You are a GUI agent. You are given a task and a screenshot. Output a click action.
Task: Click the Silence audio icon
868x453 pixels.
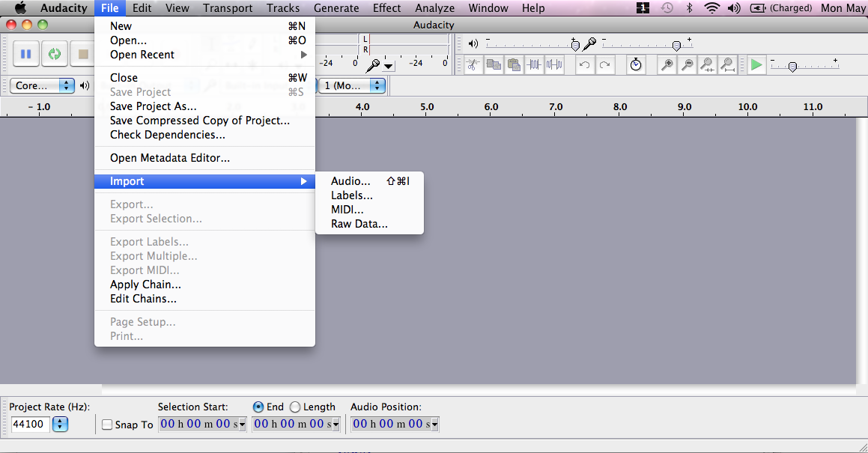pos(554,65)
